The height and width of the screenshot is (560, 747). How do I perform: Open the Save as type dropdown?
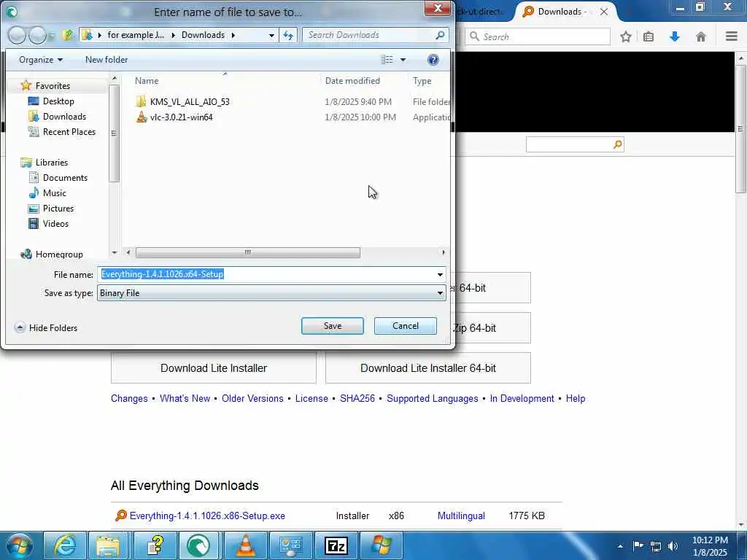click(271, 293)
